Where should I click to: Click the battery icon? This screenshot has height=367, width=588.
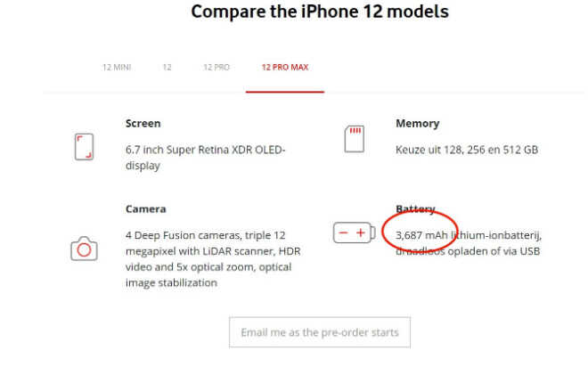pos(354,232)
